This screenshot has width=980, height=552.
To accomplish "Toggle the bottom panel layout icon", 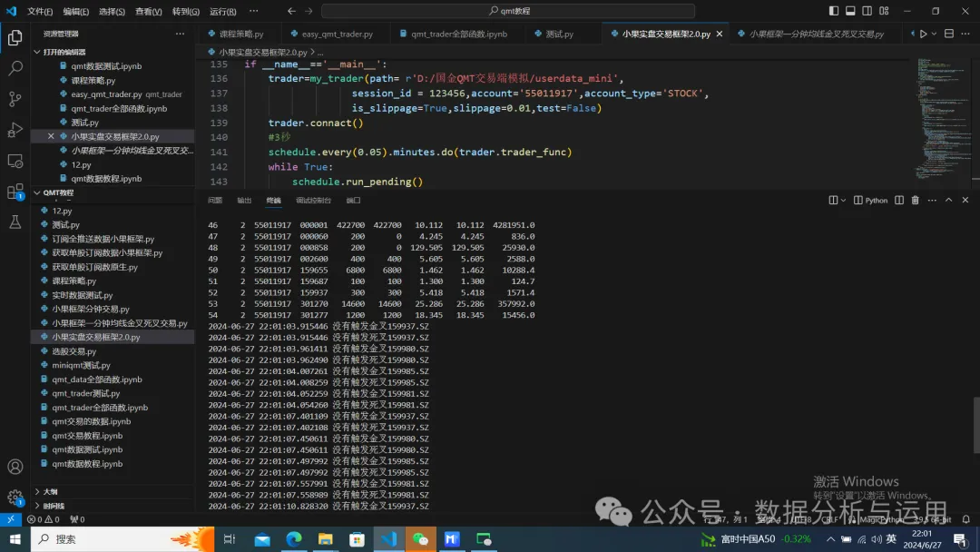I will [850, 11].
